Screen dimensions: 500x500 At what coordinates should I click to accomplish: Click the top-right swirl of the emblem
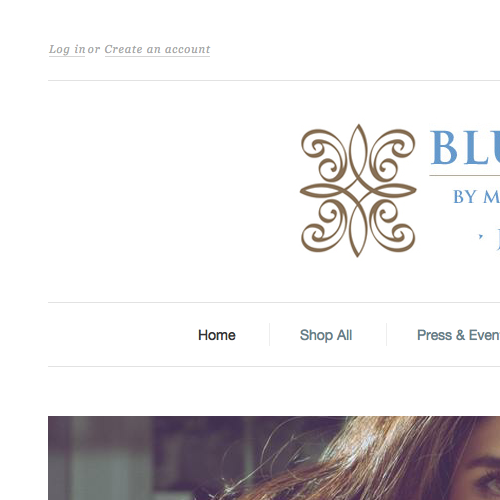(393, 154)
